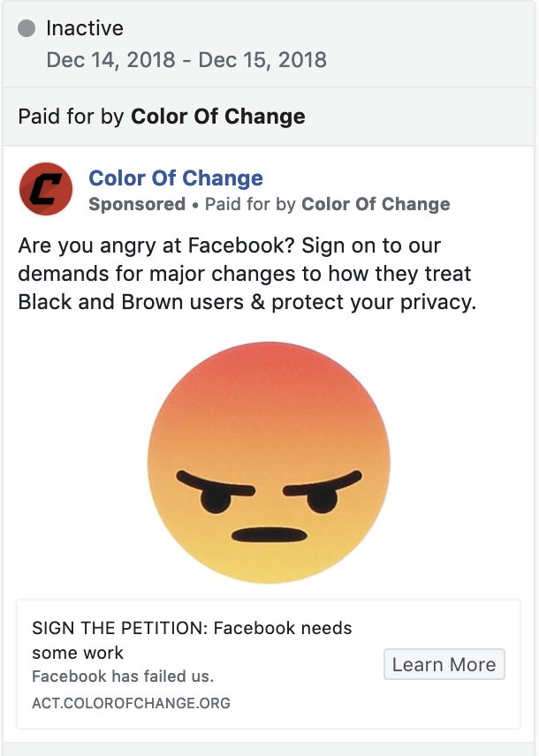Click the ad text 'Are you angry at Facebook?'
The width and height of the screenshot is (539, 756).
[x=156, y=246]
